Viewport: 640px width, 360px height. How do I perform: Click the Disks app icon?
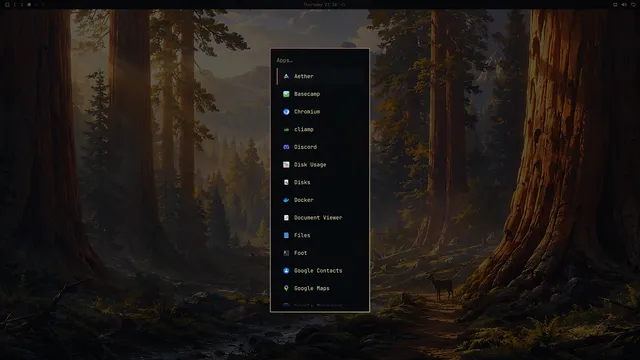point(286,182)
